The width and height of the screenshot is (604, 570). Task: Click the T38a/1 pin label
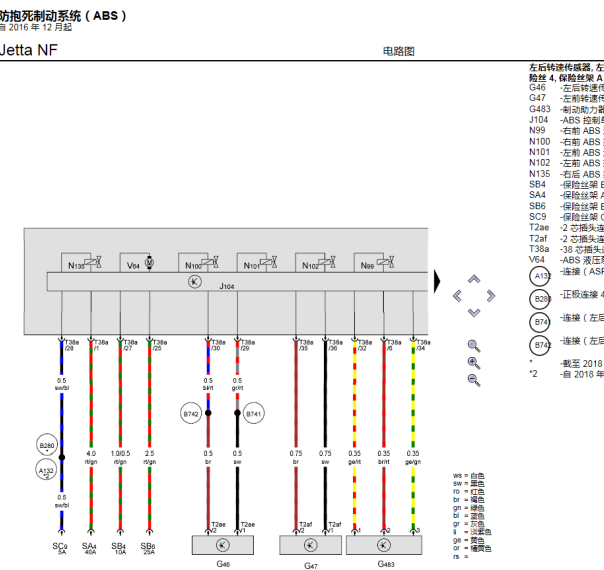[x=101, y=345]
